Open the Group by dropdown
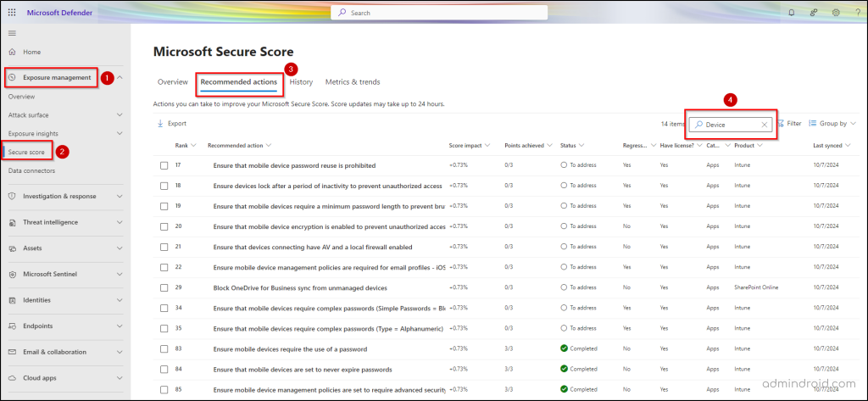868x401 pixels. (x=832, y=124)
